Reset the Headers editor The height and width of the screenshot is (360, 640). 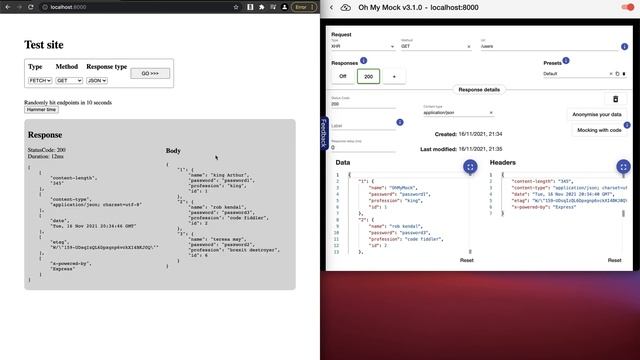[614, 260]
